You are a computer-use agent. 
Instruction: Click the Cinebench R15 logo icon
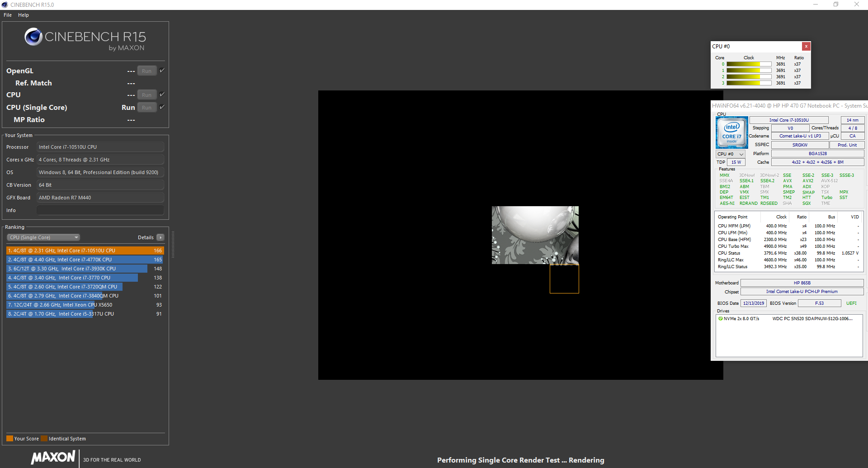click(x=33, y=37)
